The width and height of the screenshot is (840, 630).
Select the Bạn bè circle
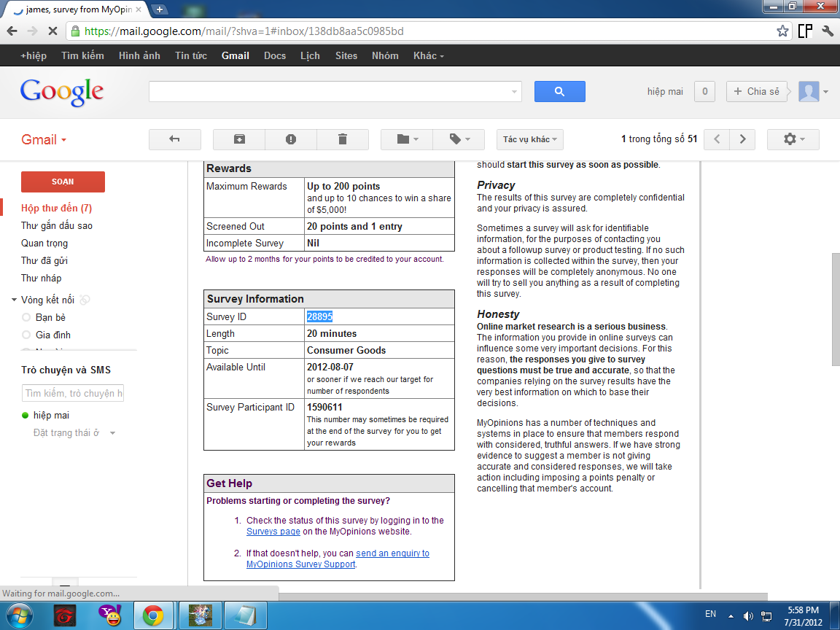(50, 317)
